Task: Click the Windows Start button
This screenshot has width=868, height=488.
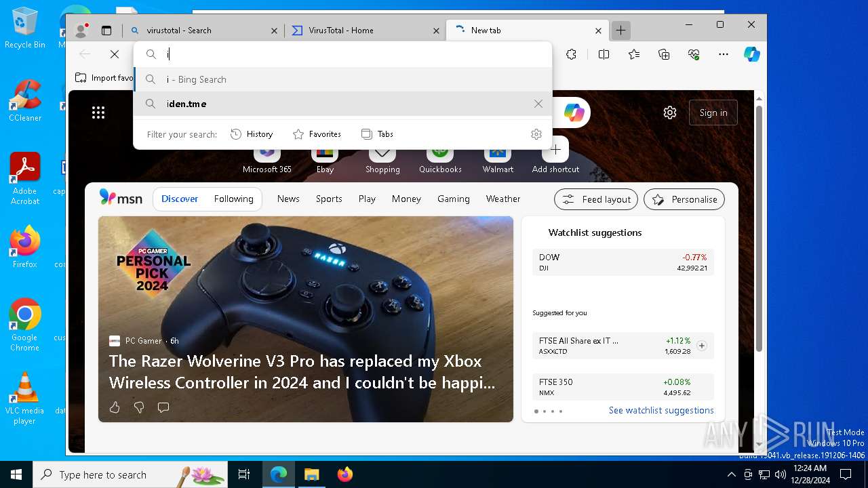Action: [16, 474]
